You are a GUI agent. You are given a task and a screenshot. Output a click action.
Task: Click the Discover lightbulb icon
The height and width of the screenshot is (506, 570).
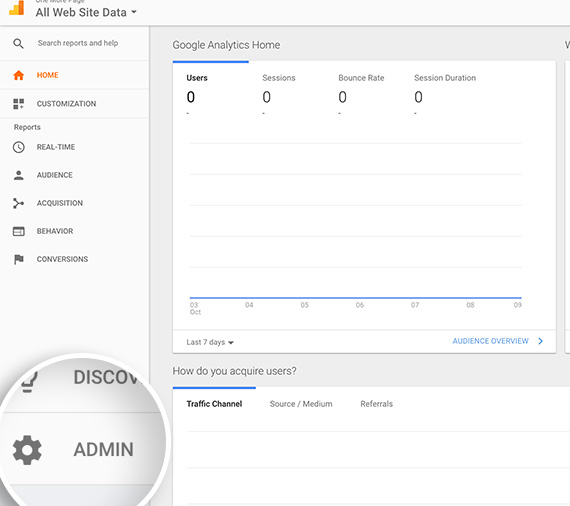tap(29, 382)
